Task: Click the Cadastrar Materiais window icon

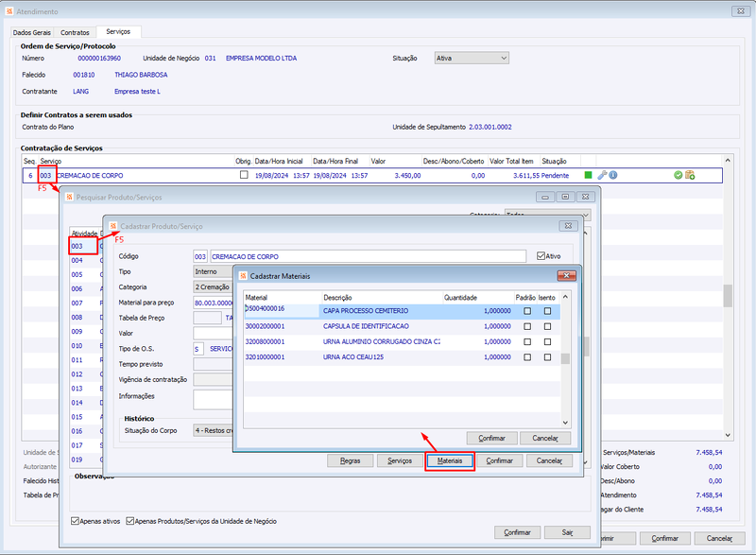Action: pyautogui.click(x=243, y=276)
